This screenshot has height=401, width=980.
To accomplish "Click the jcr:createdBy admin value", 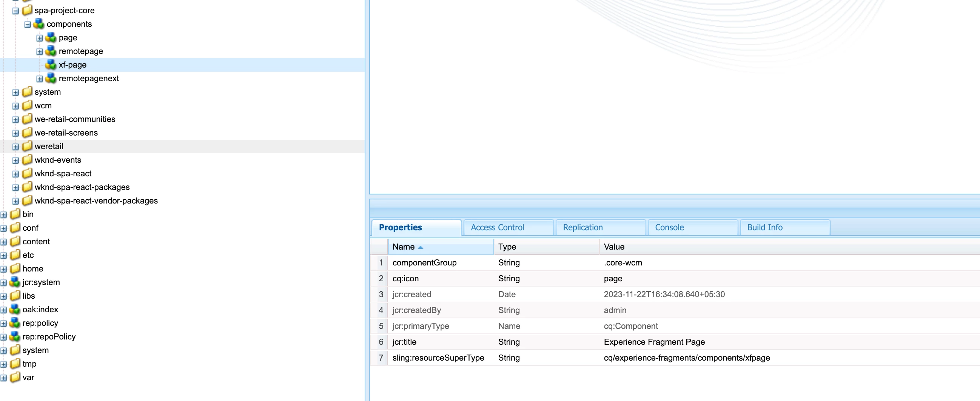I will [x=615, y=310].
